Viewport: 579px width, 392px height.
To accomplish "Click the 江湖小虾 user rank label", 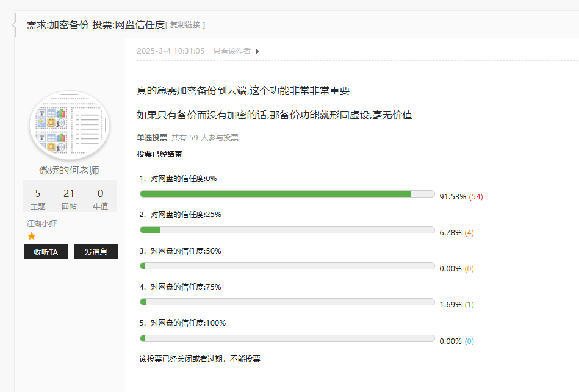I will click(x=41, y=223).
